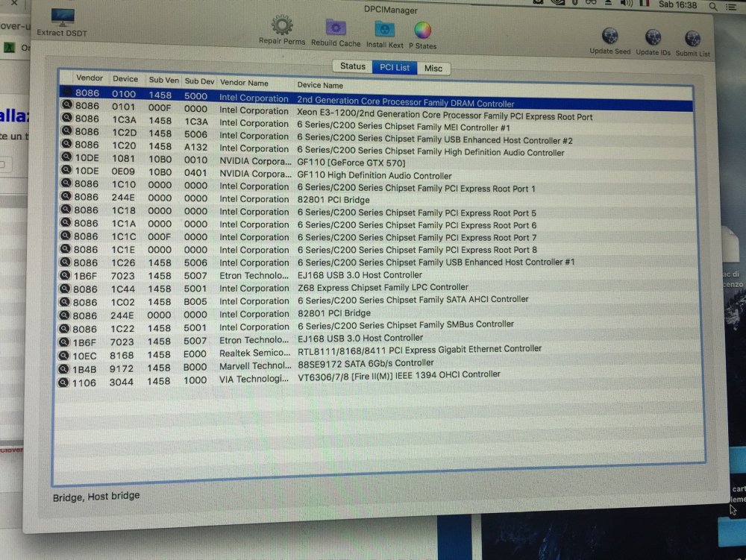Click device ID 0E09 in NVIDIA audio row
The height and width of the screenshot is (560, 746).
click(124, 172)
